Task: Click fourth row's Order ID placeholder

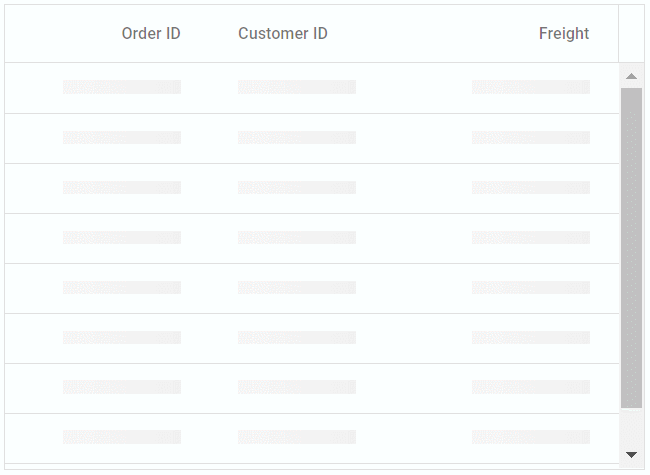Action: (x=122, y=237)
